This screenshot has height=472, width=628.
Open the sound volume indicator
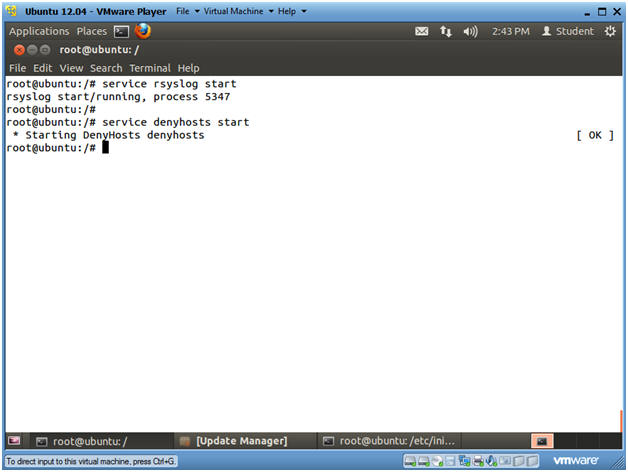[471, 31]
